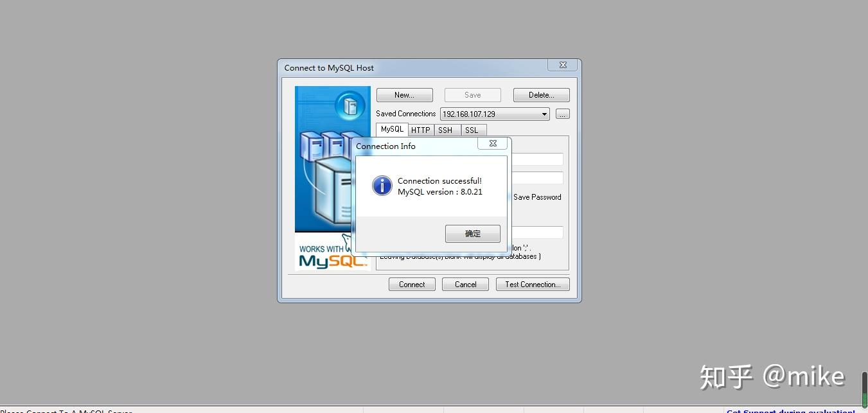Click the 'Connection successful!' message text
Image resolution: width=868 pixels, height=413 pixels.
439,181
